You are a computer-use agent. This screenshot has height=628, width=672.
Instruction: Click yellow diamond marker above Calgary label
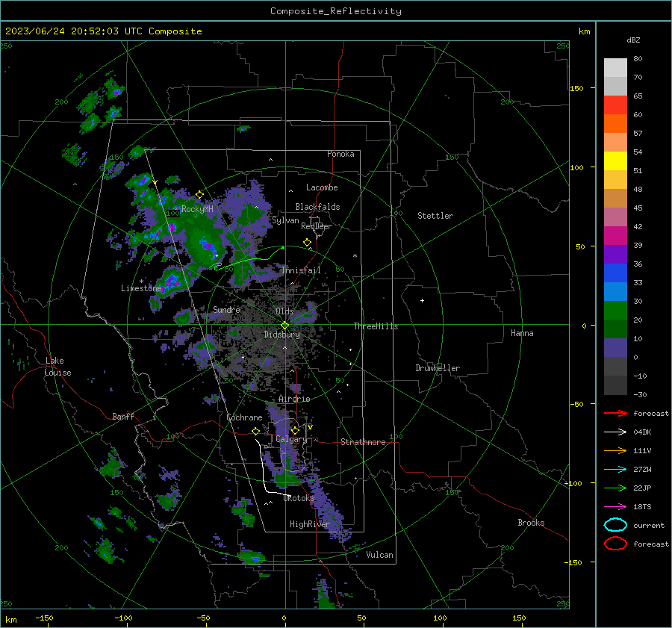pos(295,430)
